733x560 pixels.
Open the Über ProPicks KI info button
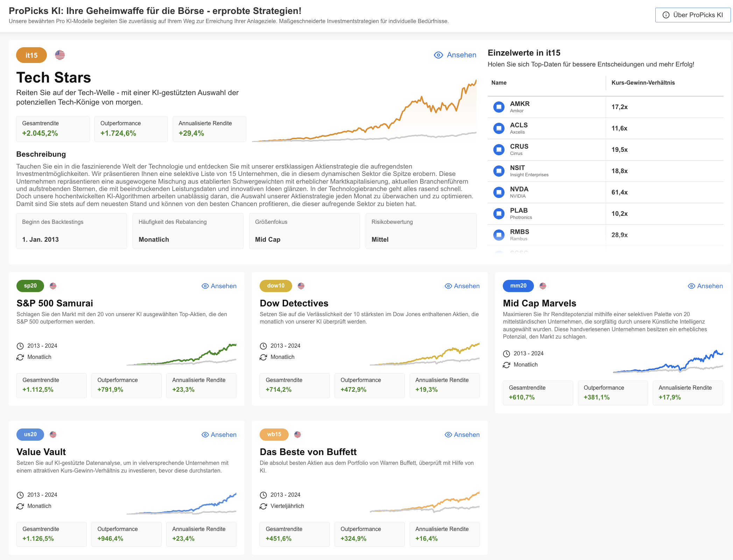coord(693,15)
